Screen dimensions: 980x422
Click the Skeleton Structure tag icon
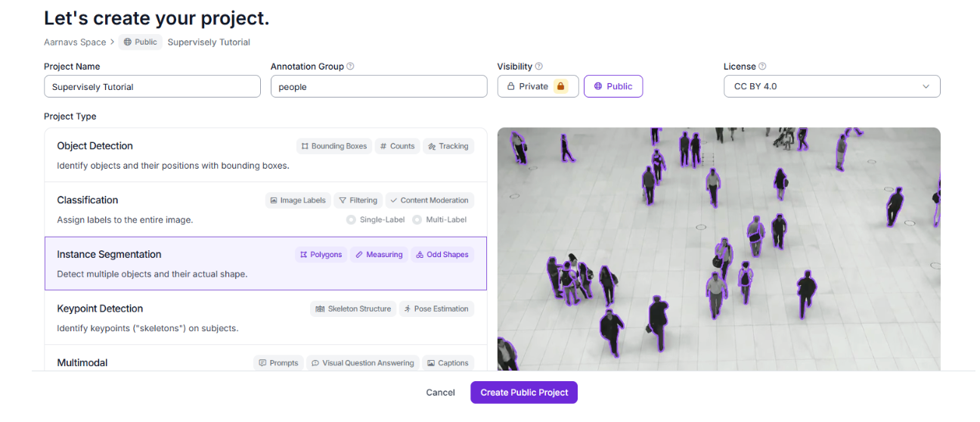coord(320,309)
